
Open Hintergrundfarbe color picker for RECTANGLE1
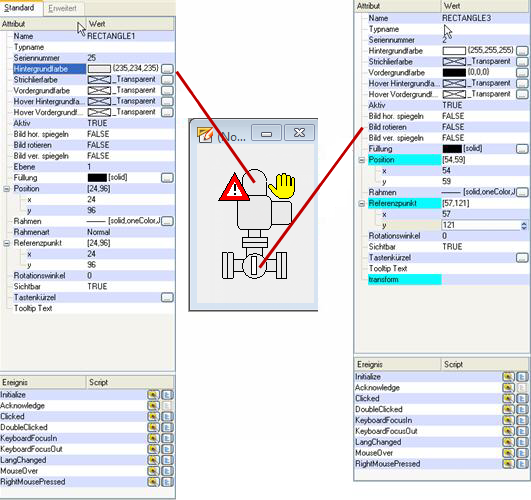click(167, 69)
